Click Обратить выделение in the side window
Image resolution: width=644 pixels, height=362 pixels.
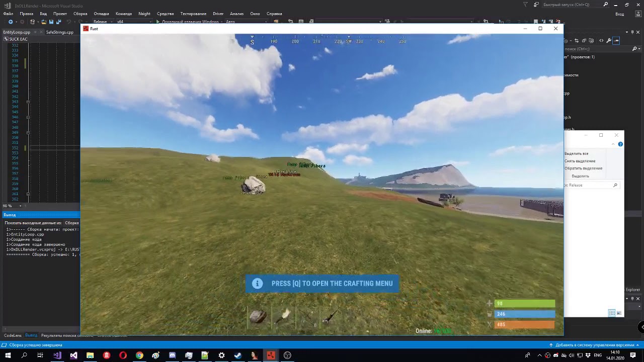pyautogui.click(x=583, y=168)
